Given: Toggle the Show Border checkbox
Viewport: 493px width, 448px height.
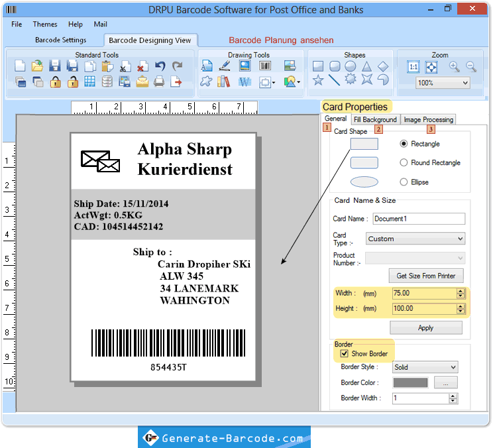Looking at the screenshot, I should point(345,354).
